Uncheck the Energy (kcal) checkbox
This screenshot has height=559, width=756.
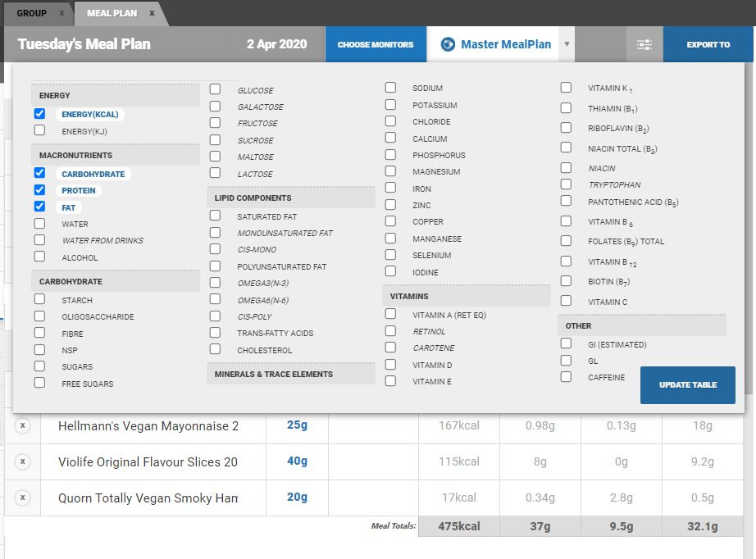[x=39, y=114]
